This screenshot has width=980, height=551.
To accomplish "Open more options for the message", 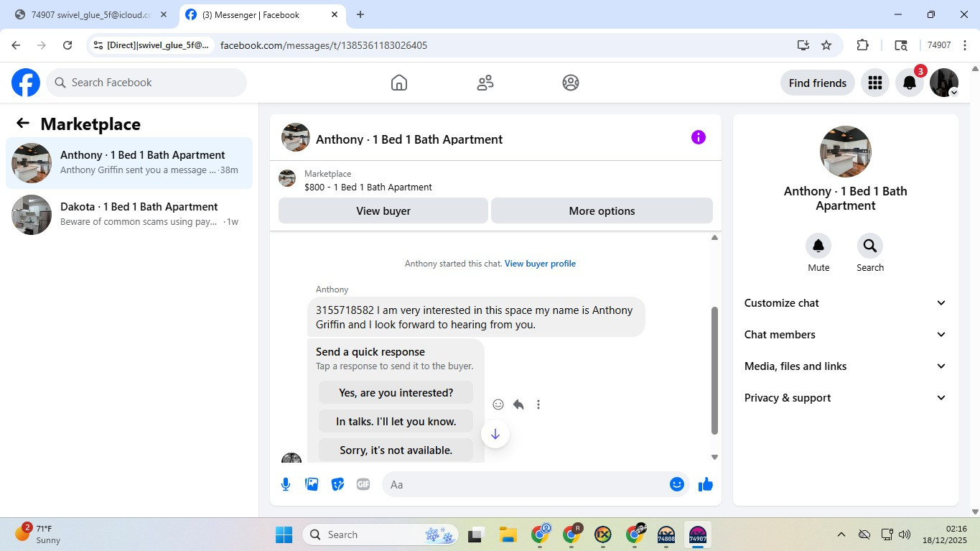I will pos(538,404).
